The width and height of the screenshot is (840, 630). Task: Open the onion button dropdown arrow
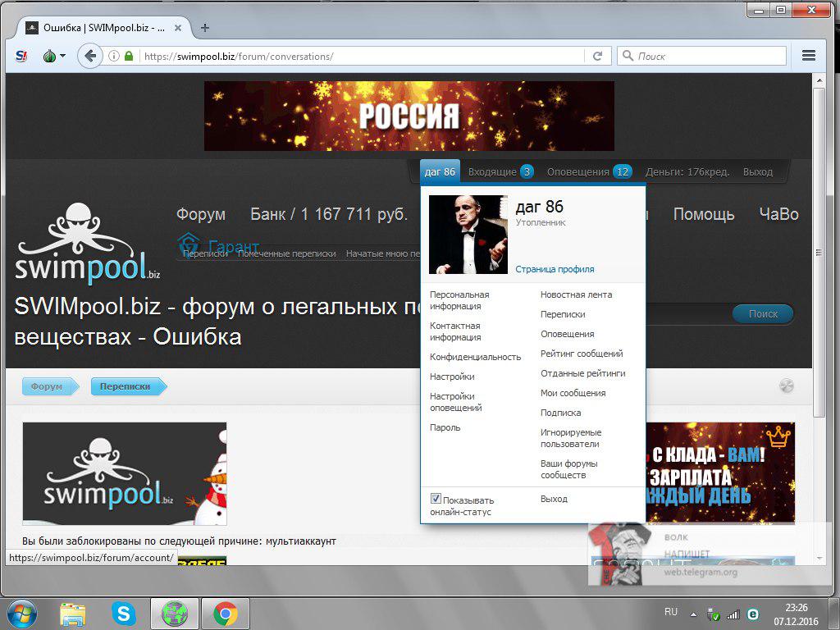62,56
